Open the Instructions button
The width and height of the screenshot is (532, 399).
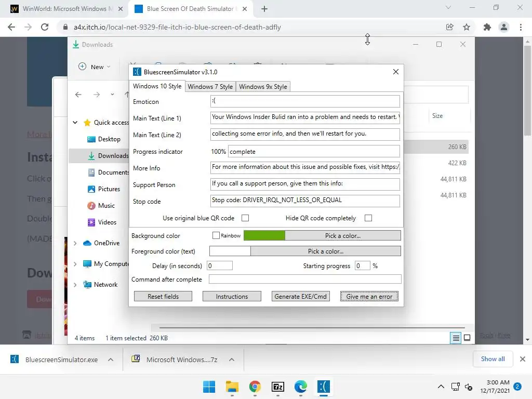232,296
